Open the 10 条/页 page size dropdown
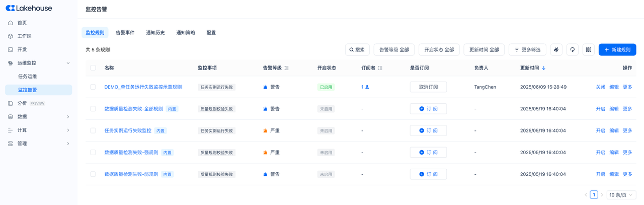Viewport: 644px width, 205px height. 621,195
